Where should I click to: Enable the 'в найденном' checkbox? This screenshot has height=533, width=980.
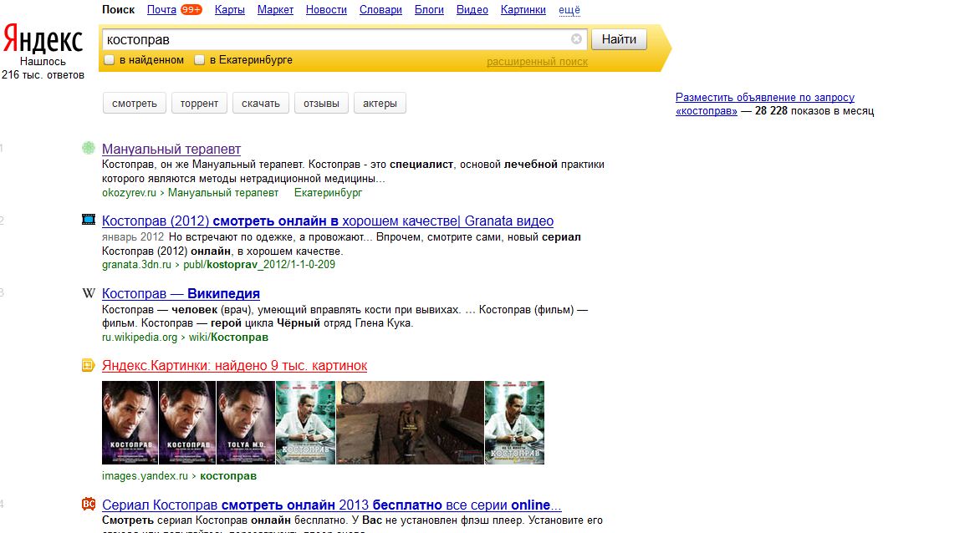[110, 60]
